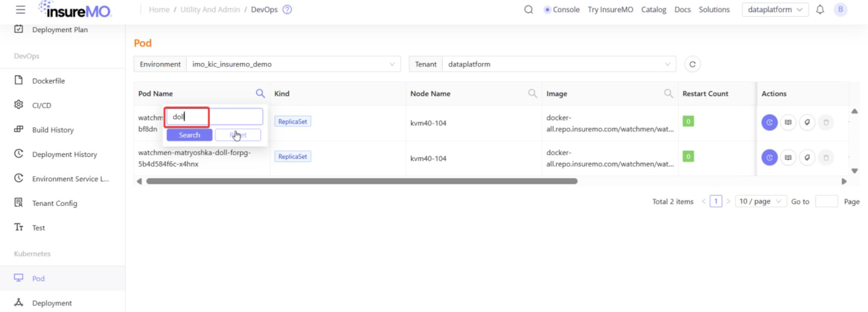This screenshot has width=868, height=312.
Task: Open the Node Name column search icon
Action: point(532,93)
